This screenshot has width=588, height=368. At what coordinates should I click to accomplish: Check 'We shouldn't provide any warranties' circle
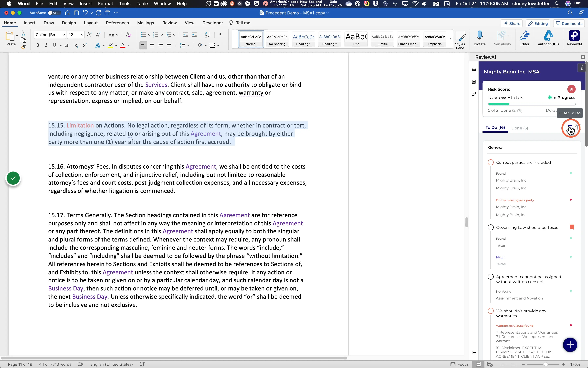click(491, 311)
